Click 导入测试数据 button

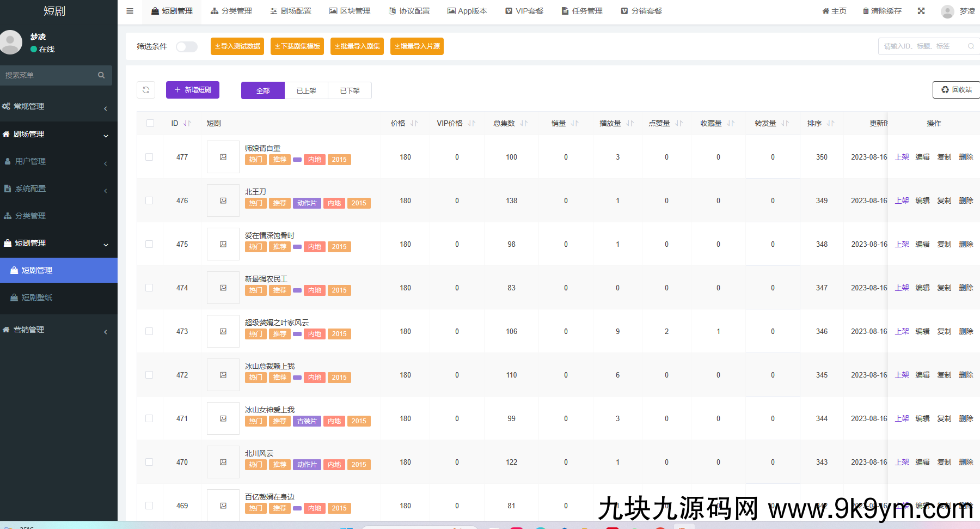237,46
